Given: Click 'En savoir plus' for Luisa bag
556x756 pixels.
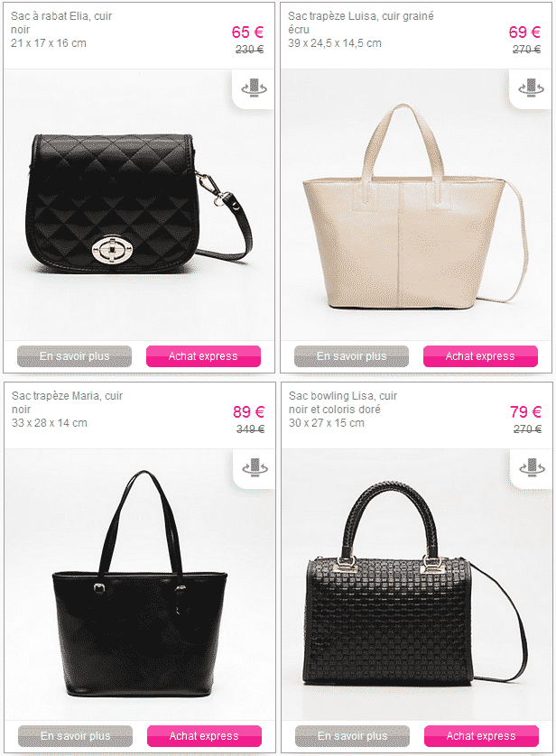Looking at the screenshot, I should 351,356.
